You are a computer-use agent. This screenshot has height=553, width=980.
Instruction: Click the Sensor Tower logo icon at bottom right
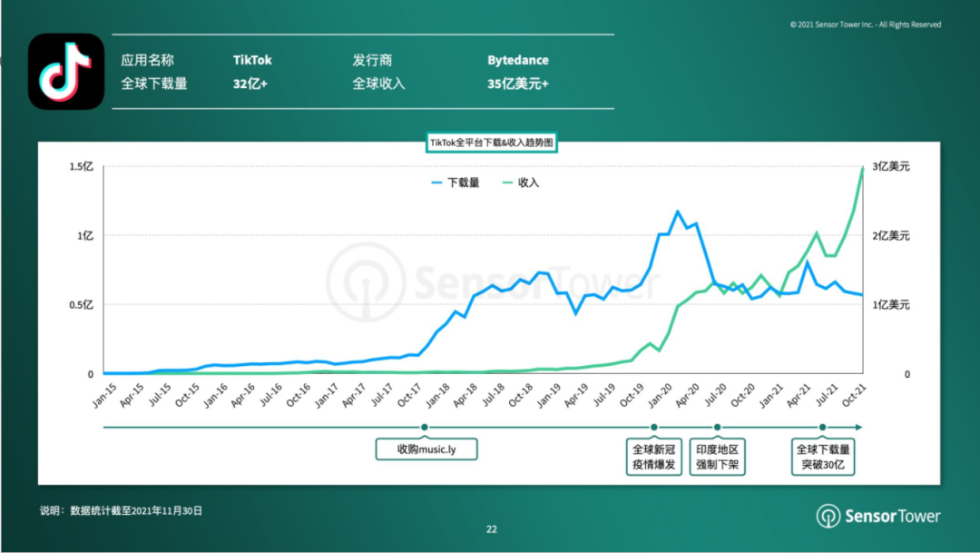pos(828,517)
